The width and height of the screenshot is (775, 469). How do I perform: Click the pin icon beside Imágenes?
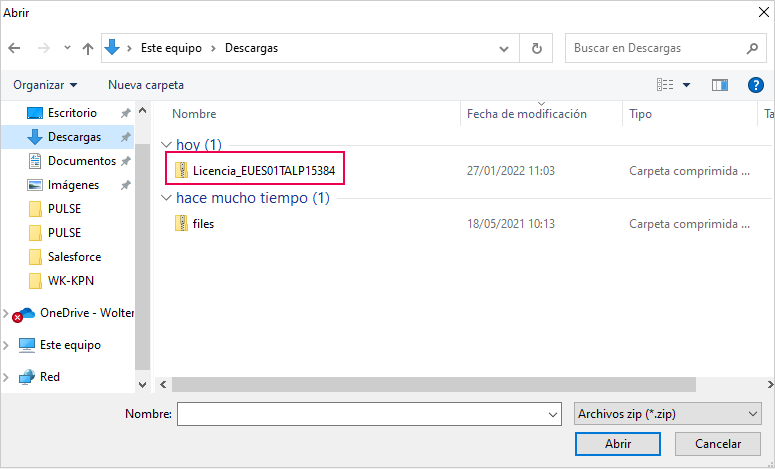[126, 185]
